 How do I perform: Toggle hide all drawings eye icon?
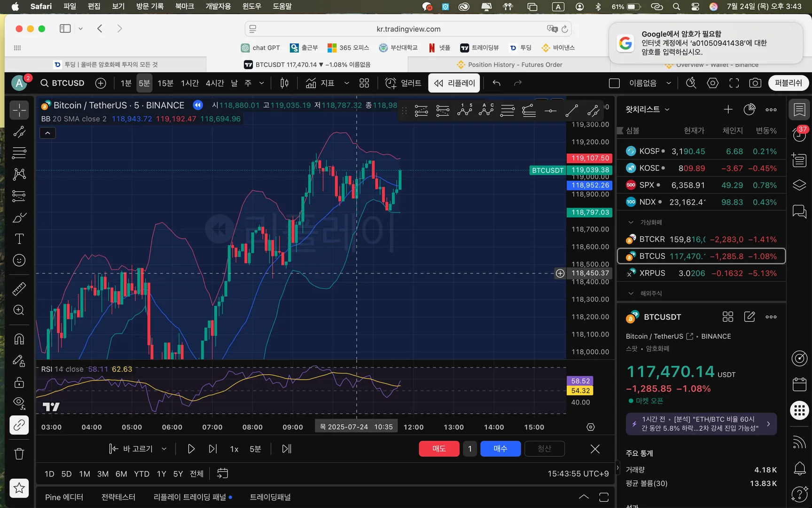pos(19,403)
